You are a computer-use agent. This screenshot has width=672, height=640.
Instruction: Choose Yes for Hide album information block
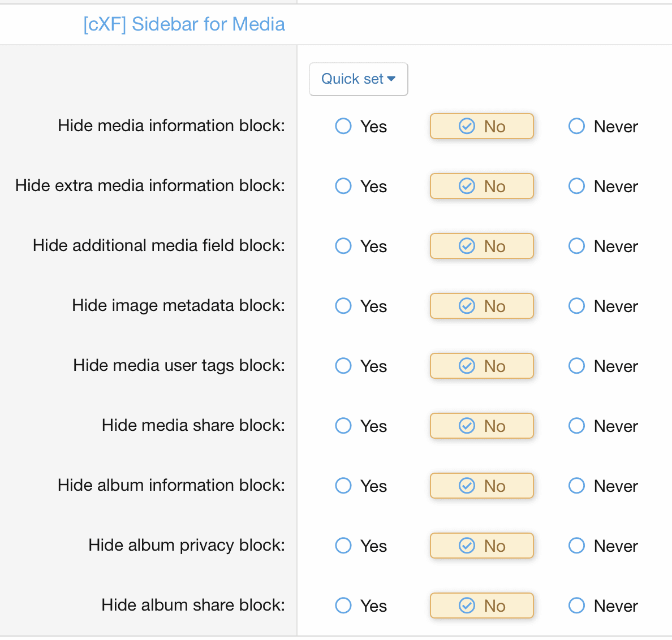pyautogui.click(x=343, y=486)
